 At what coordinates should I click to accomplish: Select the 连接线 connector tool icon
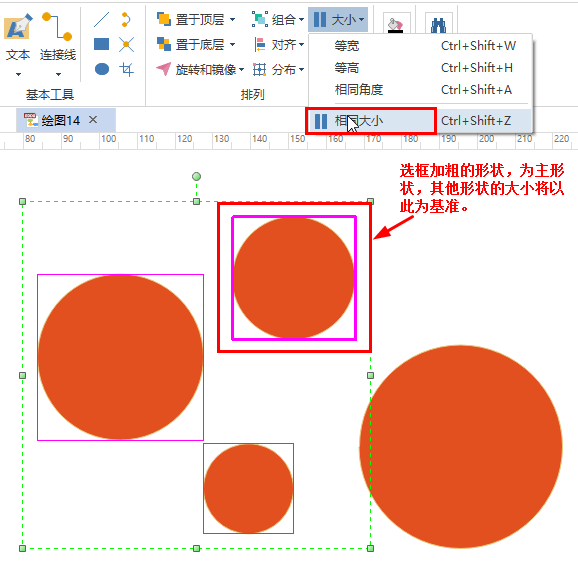[x=58, y=27]
